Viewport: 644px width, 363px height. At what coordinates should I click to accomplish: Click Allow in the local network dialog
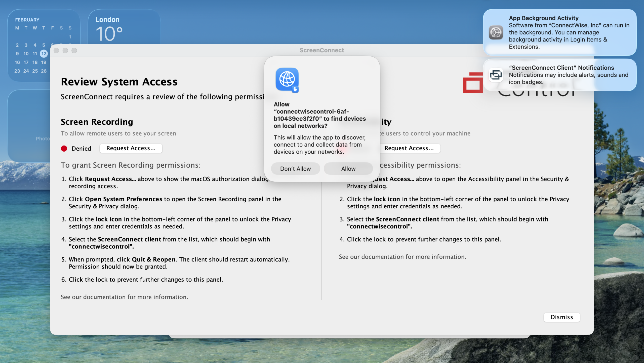point(348,169)
